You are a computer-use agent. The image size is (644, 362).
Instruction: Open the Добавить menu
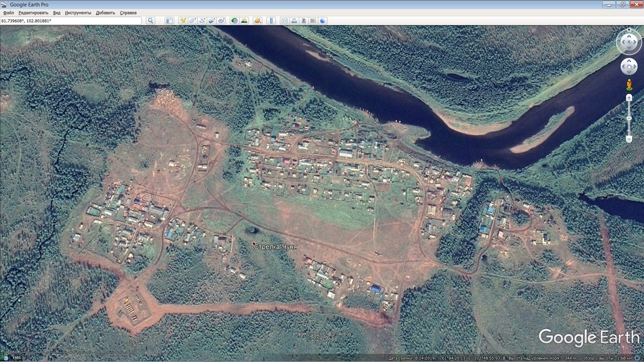point(105,12)
